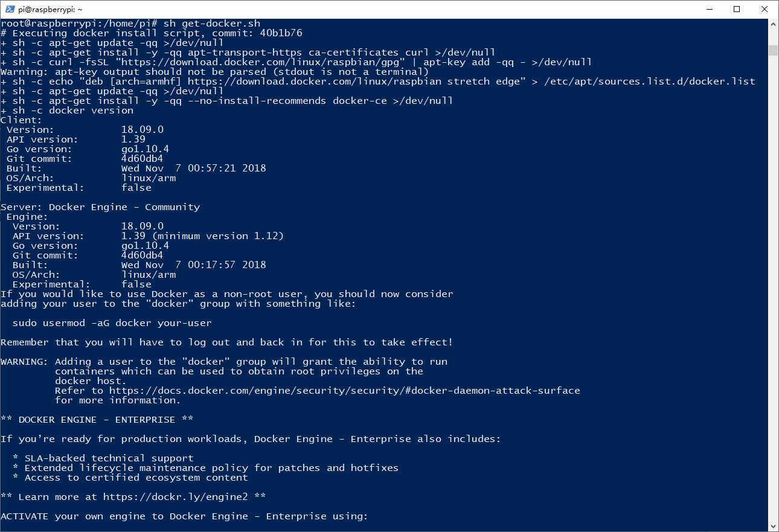The width and height of the screenshot is (779, 532).
Task: Maximize the terminal window
Action: [x=737, y=9]
